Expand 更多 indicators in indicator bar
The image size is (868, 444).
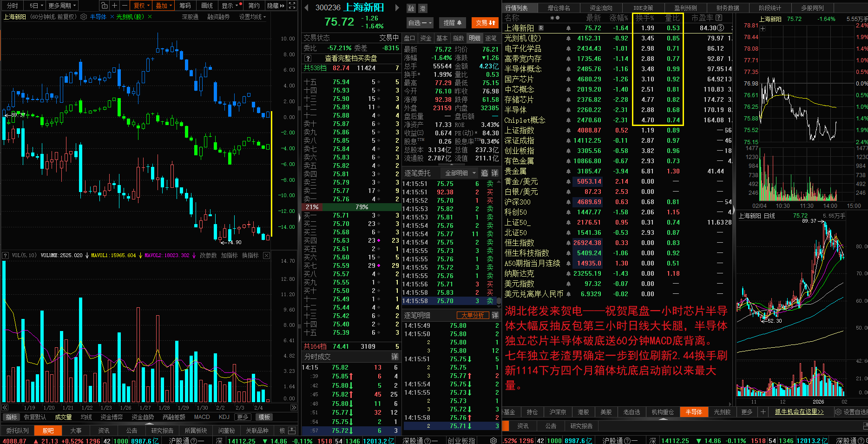tap(243, 417)
